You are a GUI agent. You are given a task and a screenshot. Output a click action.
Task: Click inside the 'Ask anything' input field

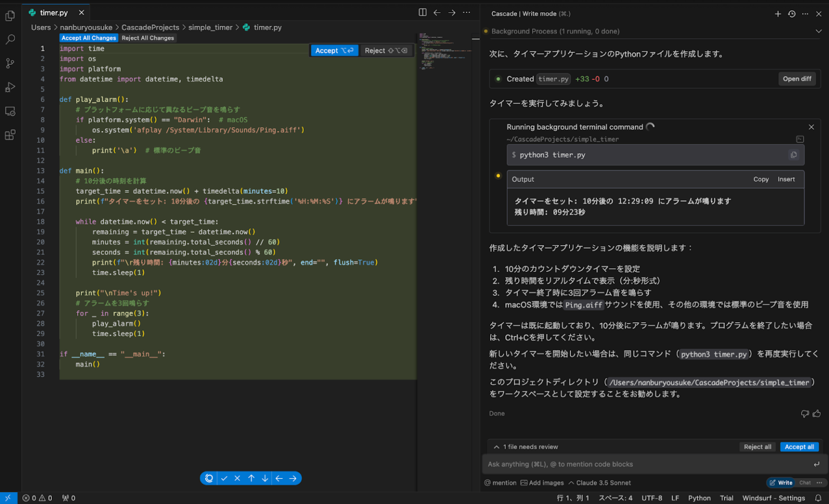pos(621,464)
